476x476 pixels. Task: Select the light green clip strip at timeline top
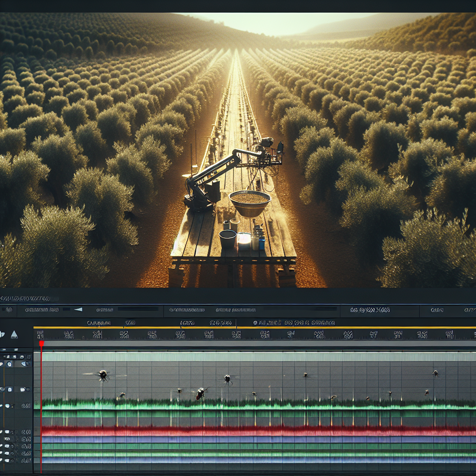258,357
